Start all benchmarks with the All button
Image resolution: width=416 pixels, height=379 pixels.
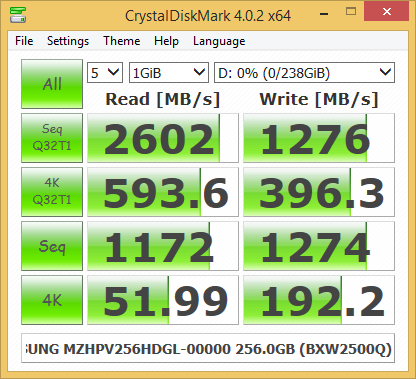52,84
